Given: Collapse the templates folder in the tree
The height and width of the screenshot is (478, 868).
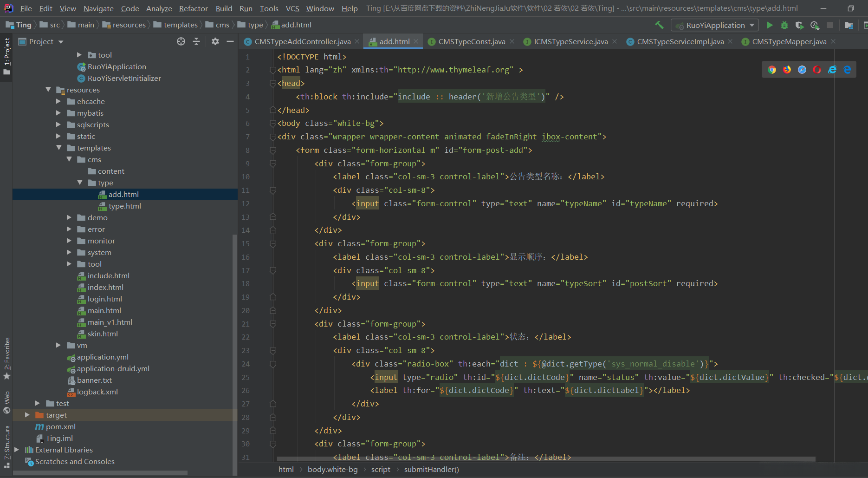Looking at the screenshot, I should tap(58, 148).
